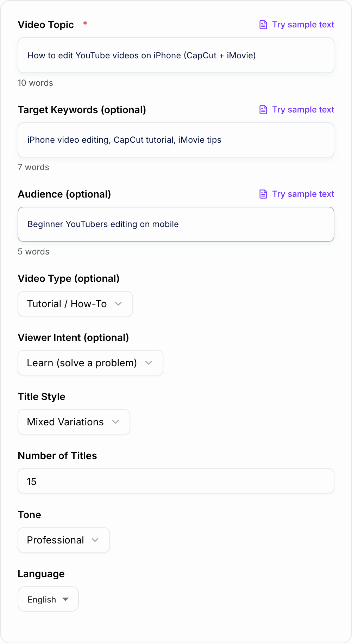Click the 'Video Topic' label
This screenshot has width=352, height=644.
click(x=46, y=25)
